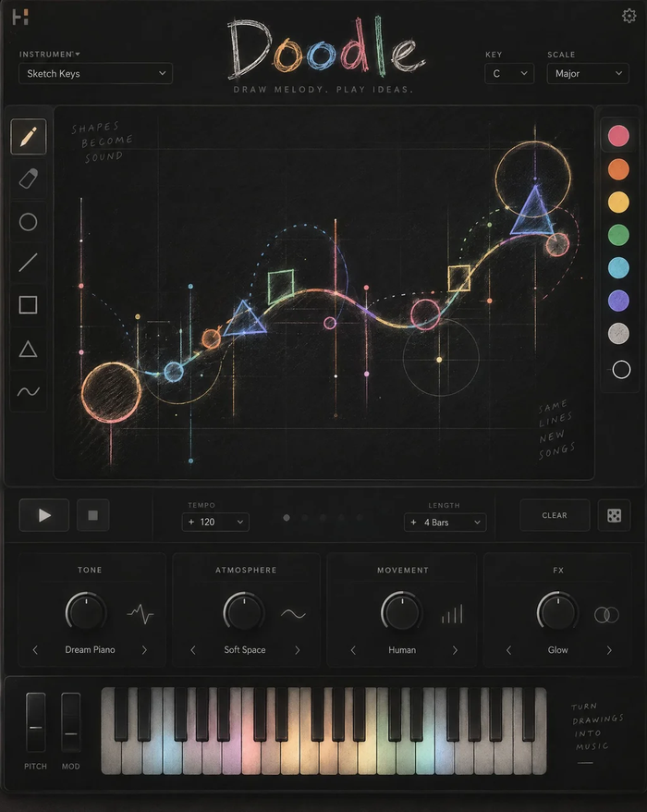Select the pink color swatch
The width and height of the screenshot is (647, 812).
click(618, 136)
